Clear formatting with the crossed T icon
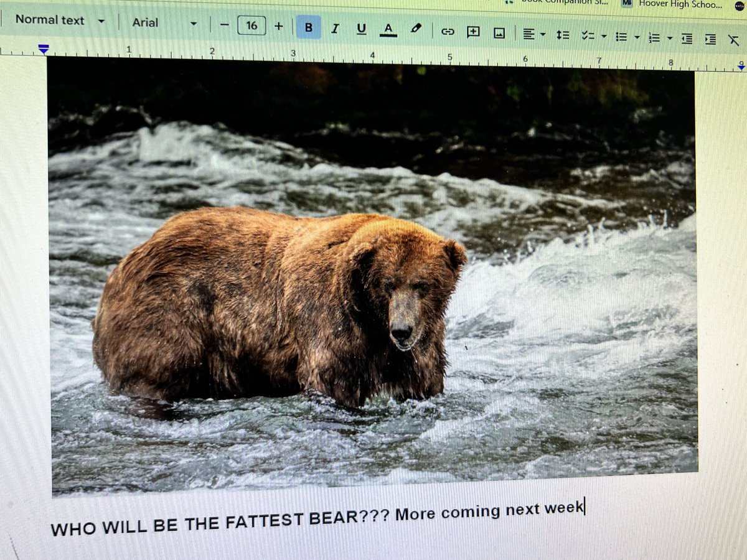 click(733, 40)
